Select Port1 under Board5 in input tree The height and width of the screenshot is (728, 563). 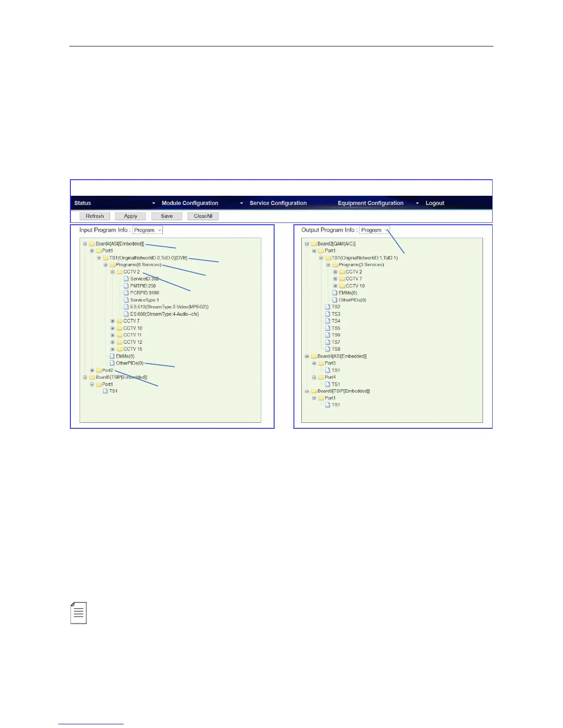(x=108, y=384)
